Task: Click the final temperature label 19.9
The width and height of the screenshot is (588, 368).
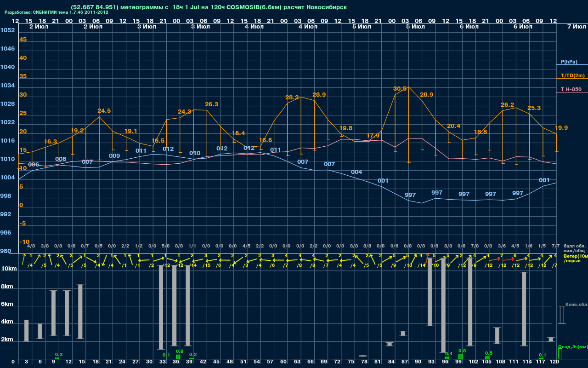Action: point(561,128)
